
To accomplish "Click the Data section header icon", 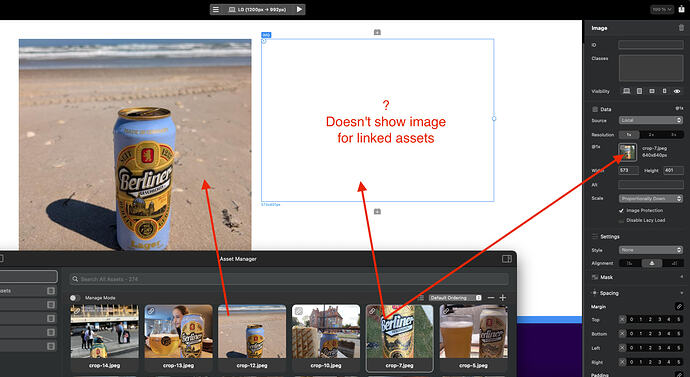I will [x=595, y=109].
